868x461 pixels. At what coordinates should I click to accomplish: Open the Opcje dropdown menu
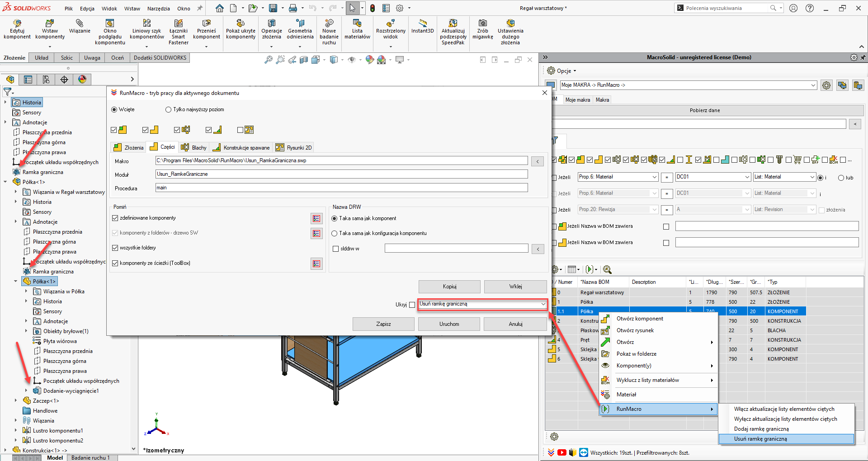562,71
